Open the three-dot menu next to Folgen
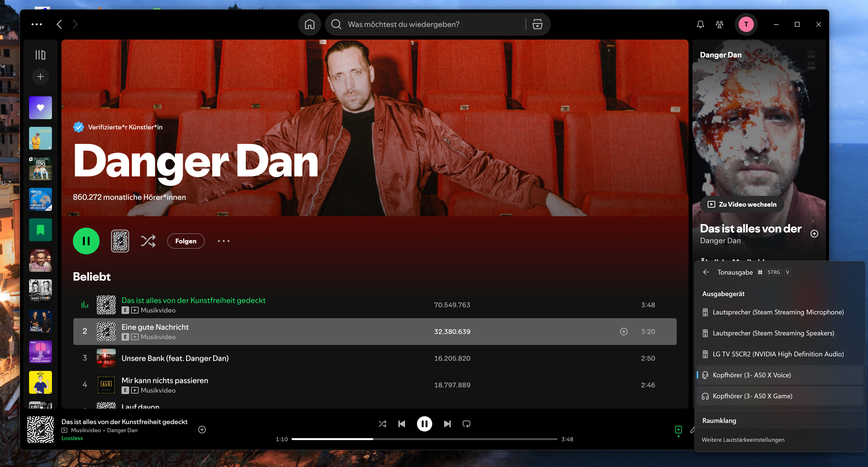Image resolution: width=868 pixels, height=467 pixels. [223, 241]
